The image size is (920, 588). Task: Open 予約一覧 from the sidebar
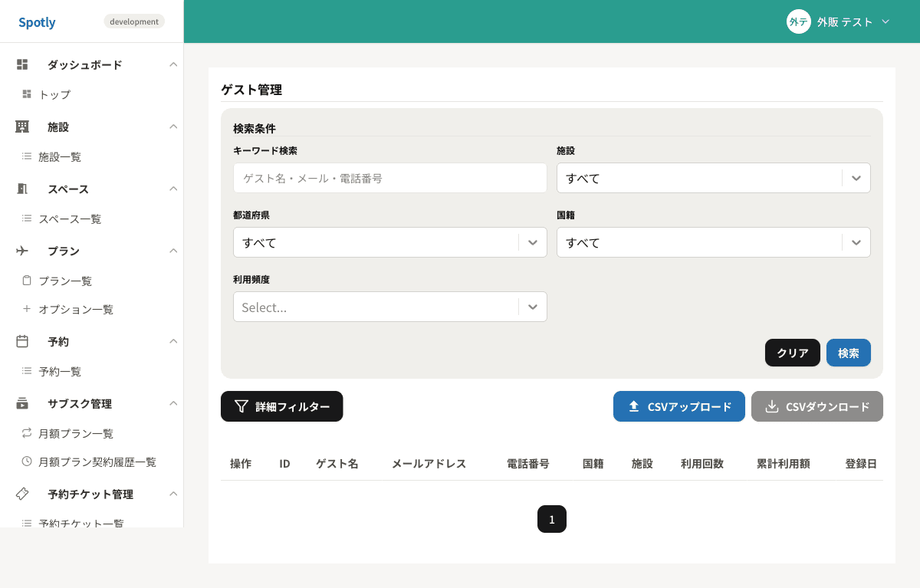pos(60,371)
